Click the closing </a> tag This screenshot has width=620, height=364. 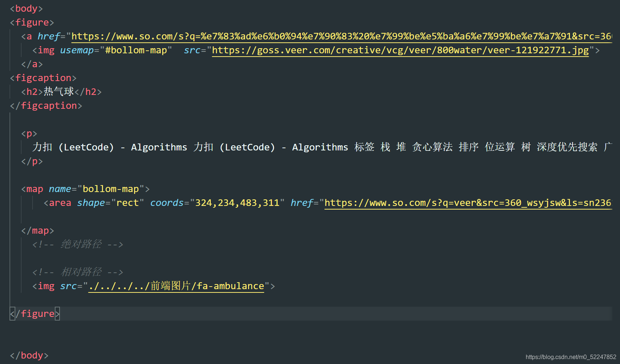click(x=32, y=64)
